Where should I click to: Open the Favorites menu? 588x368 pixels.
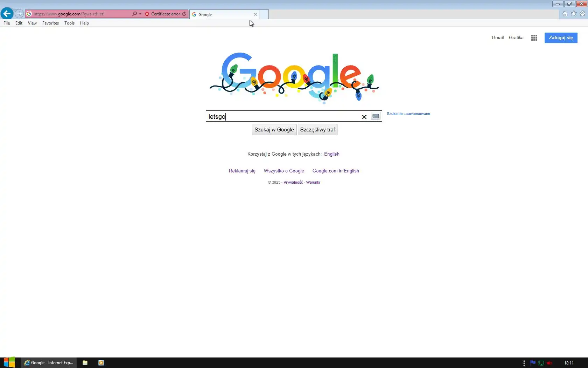point(50,23)
